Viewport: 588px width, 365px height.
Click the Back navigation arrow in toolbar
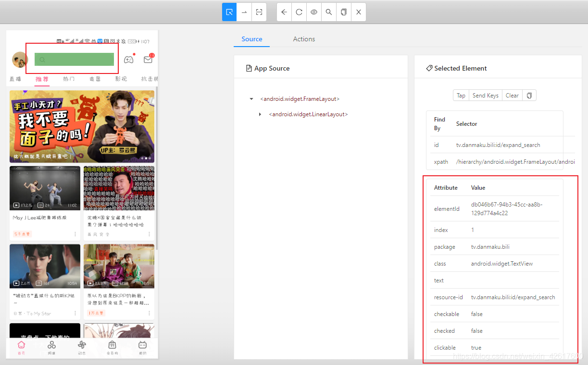[x=284, y=12]
